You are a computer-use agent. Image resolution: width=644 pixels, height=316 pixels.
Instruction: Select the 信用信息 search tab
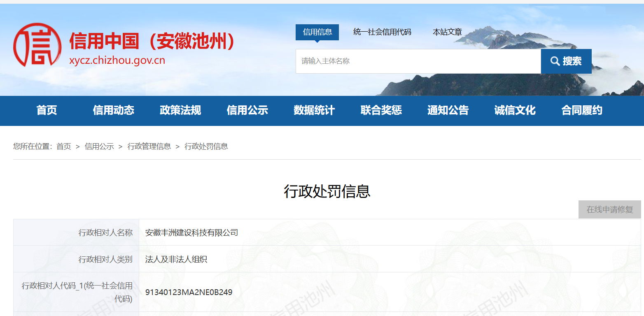[x=317, y=32]
